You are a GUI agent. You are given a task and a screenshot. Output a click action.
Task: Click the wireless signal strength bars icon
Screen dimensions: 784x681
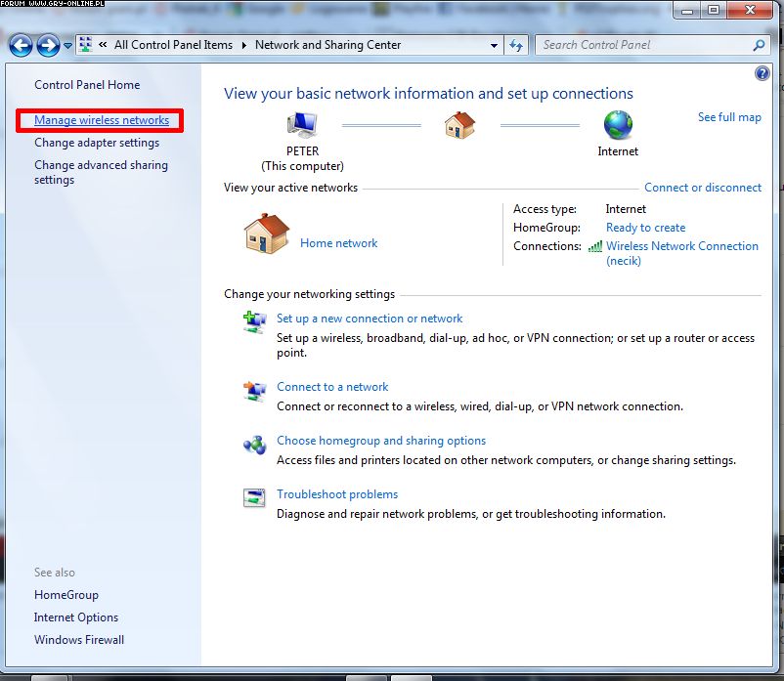(595, 246)
